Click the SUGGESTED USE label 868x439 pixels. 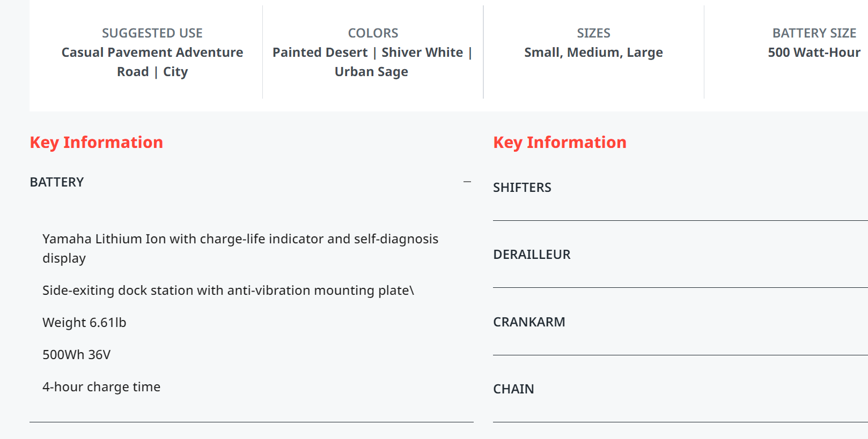[152, 33]
